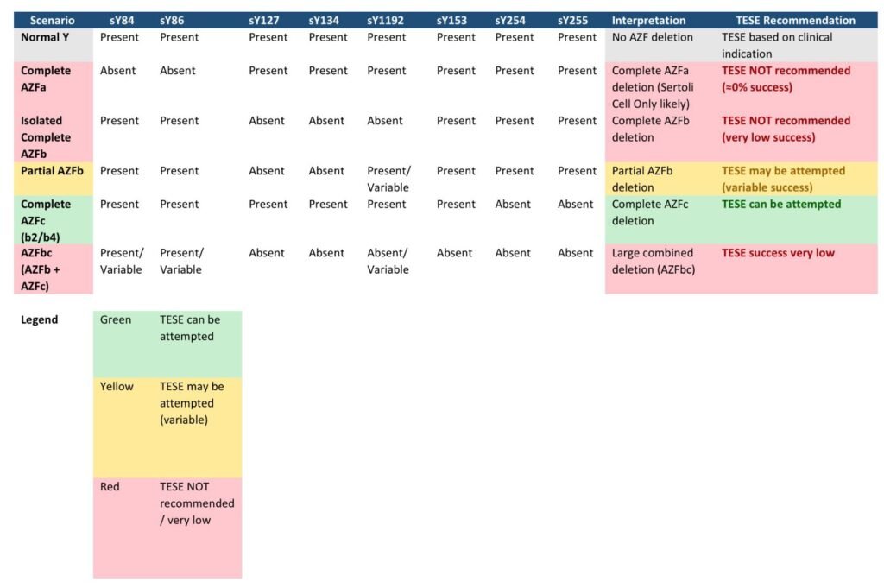Select "TESE may be attempted (variable success)" recommendation

click(783, 179)
